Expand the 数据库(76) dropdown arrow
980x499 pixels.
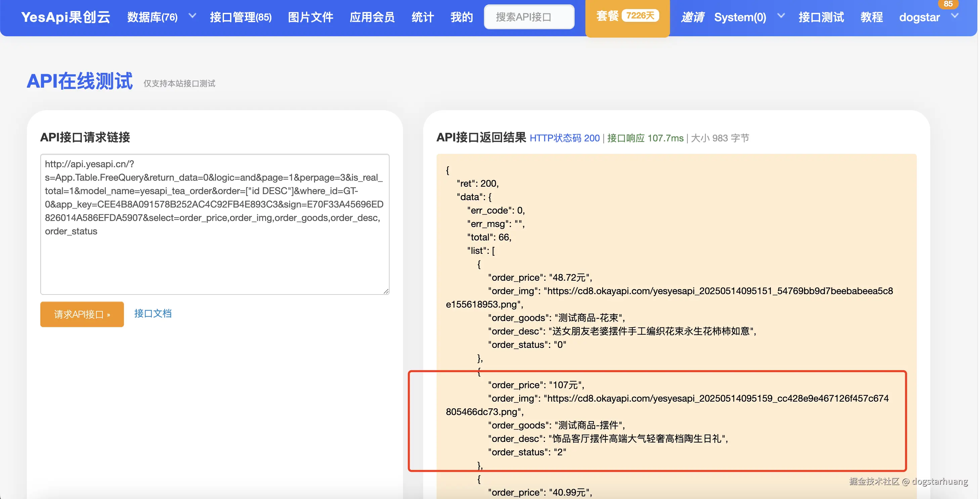(x=192, y=16)
